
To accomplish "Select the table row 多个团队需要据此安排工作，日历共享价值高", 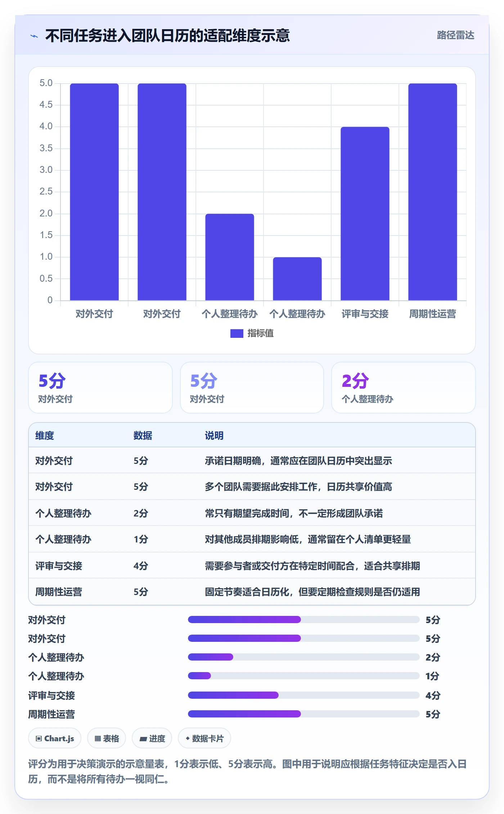I will point(252,487).
